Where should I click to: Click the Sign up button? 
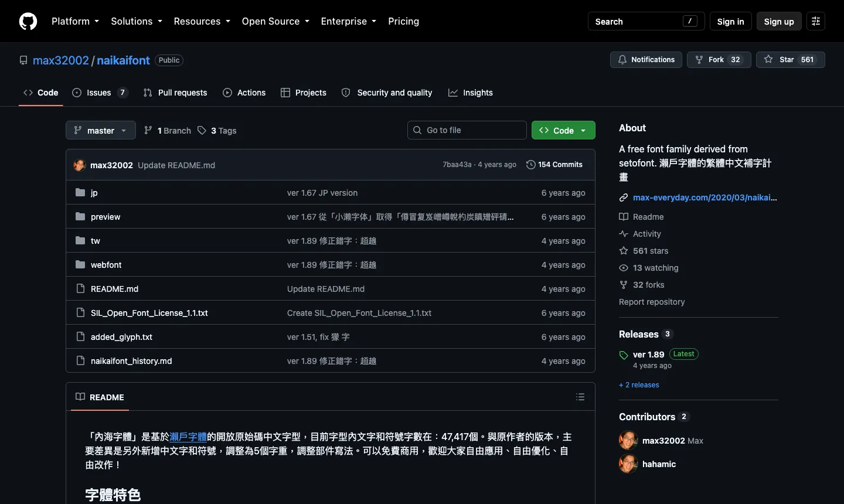click(x=779, y=21)
